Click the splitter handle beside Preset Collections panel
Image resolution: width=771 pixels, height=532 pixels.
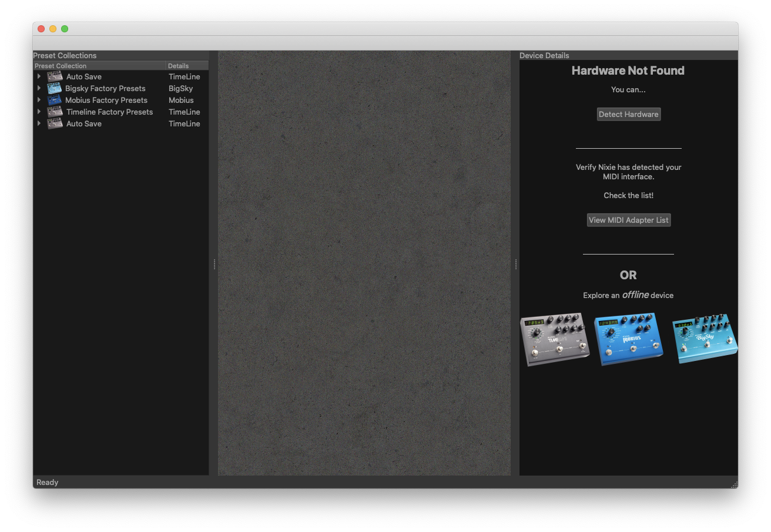click(x=214, y=265)
